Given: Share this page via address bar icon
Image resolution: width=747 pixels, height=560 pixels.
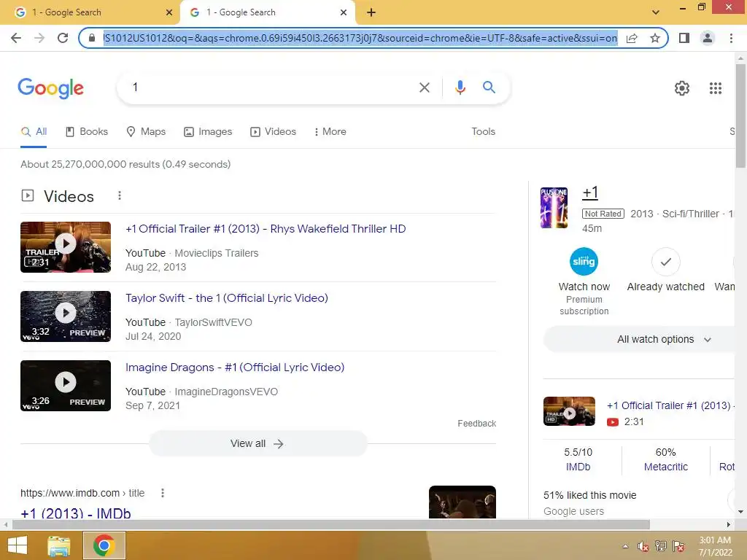Looking at the screenshot, I should 632,38.
